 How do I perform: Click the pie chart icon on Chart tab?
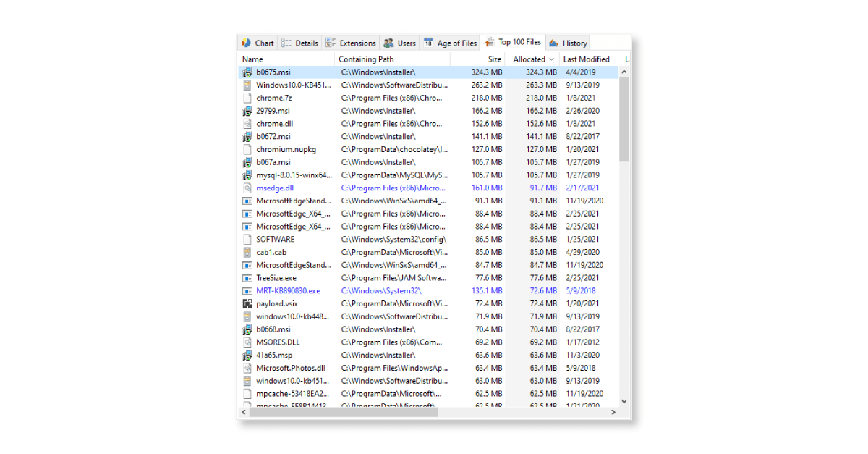pos(246,43)
